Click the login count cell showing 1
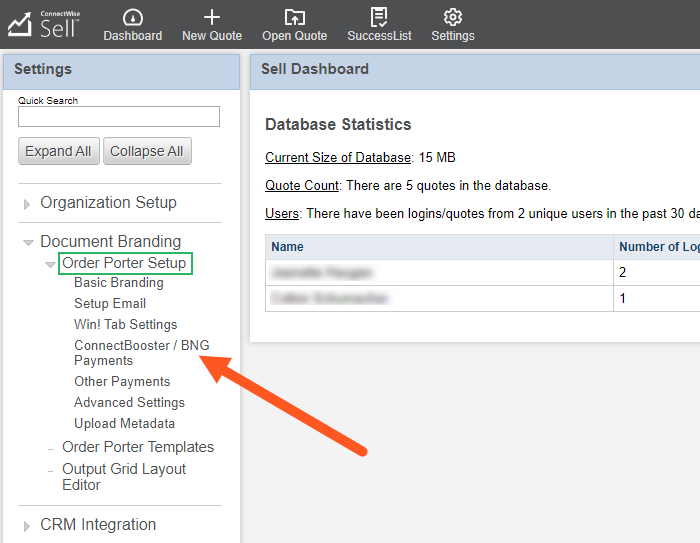This screenshot has width=700, height=543. (x=657, y=298)
